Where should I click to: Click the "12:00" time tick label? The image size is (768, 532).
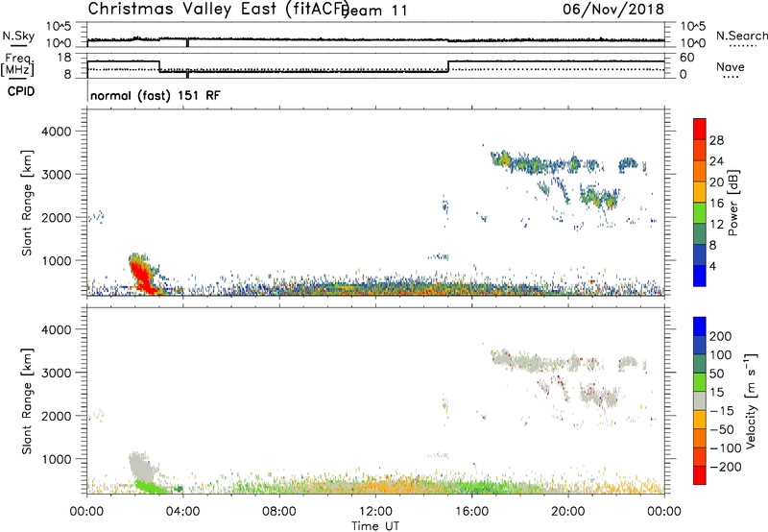[375, 512]
